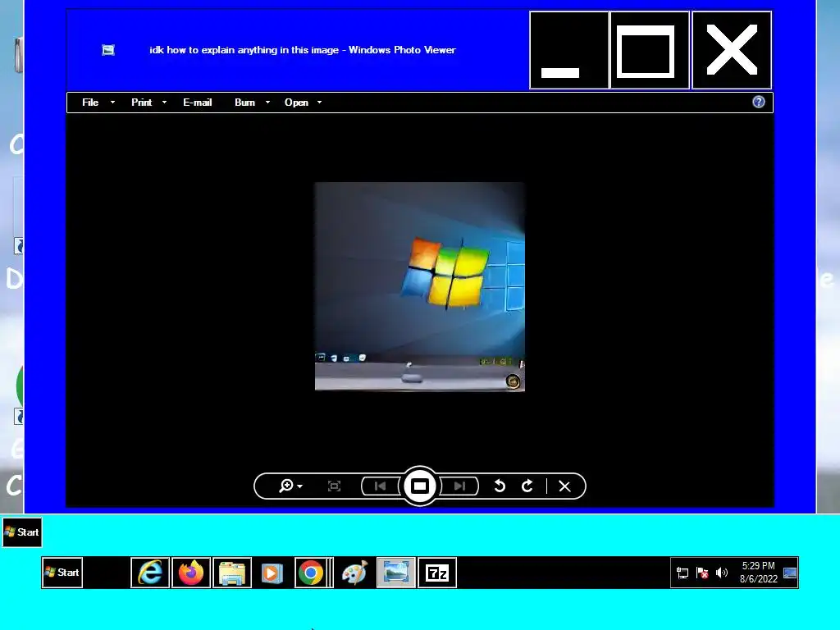The image size is (840, 630).
Task: Launch Google Chrome from the taskbar
Action: click(311, 572)
